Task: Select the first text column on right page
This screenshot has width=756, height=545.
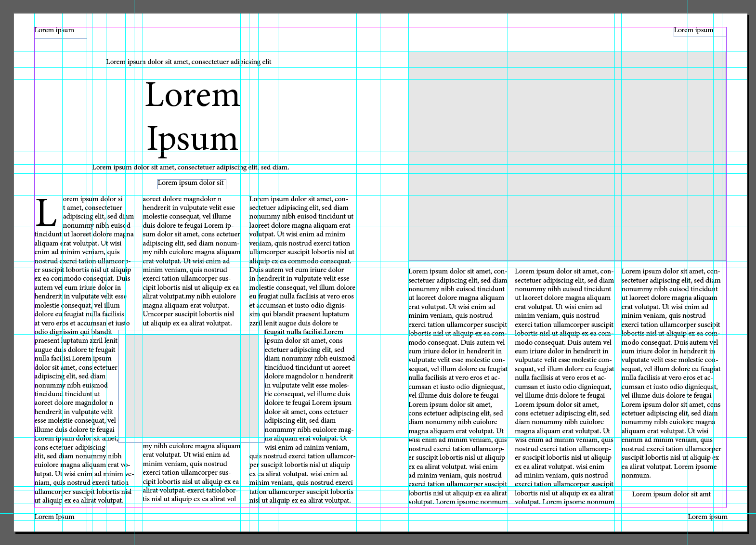Action: point(457,385)
